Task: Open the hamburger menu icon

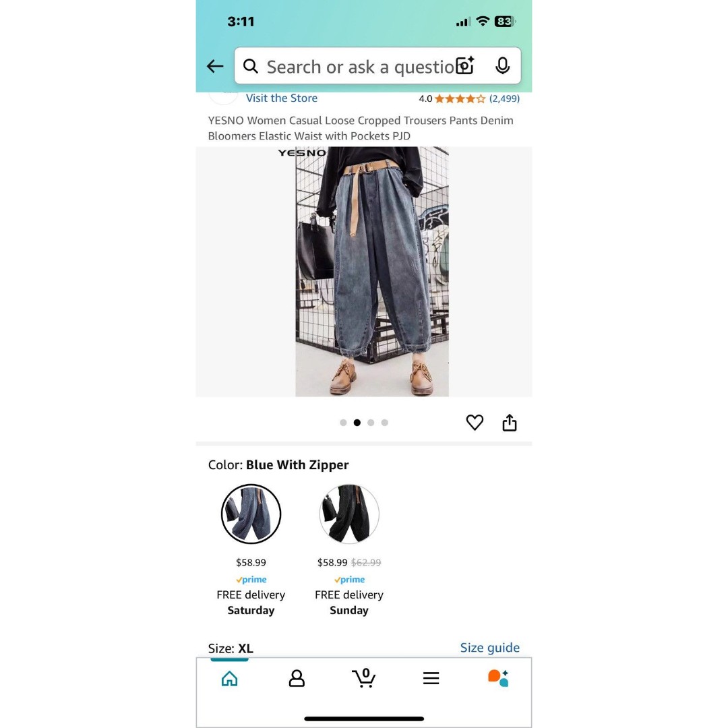Action: coord(431,678)
